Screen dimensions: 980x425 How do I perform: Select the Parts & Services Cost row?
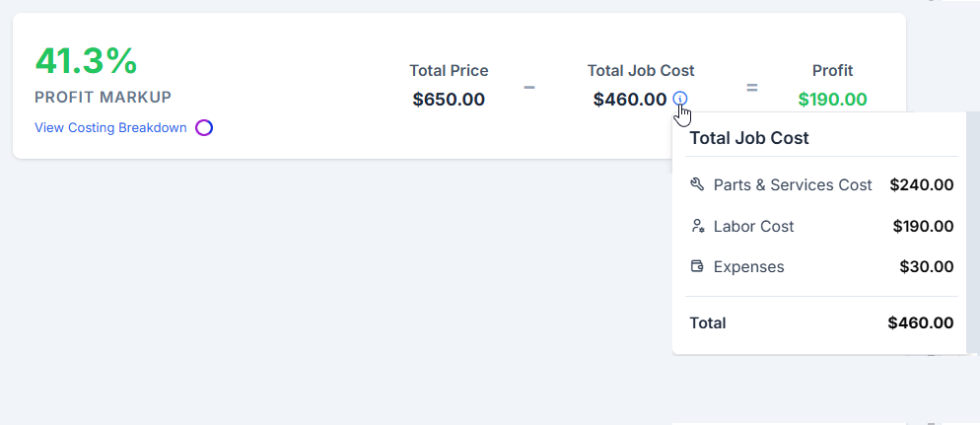[821, 185]
